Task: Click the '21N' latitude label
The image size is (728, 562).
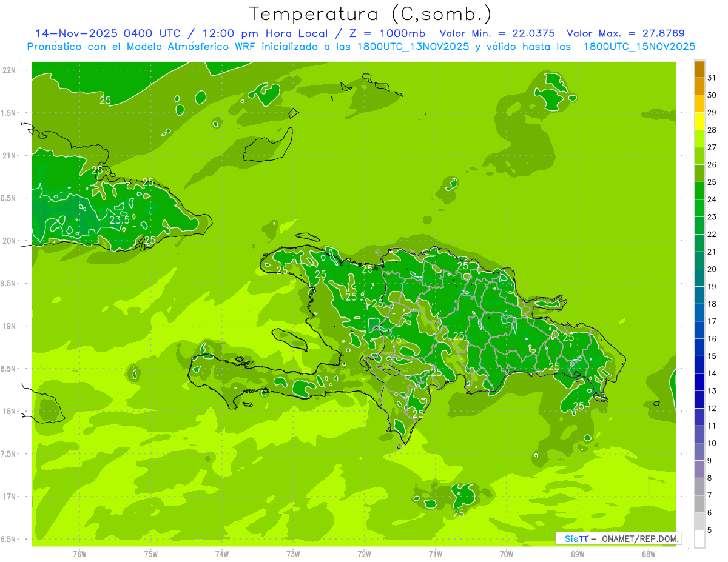Action: click(x=8, y=155)
